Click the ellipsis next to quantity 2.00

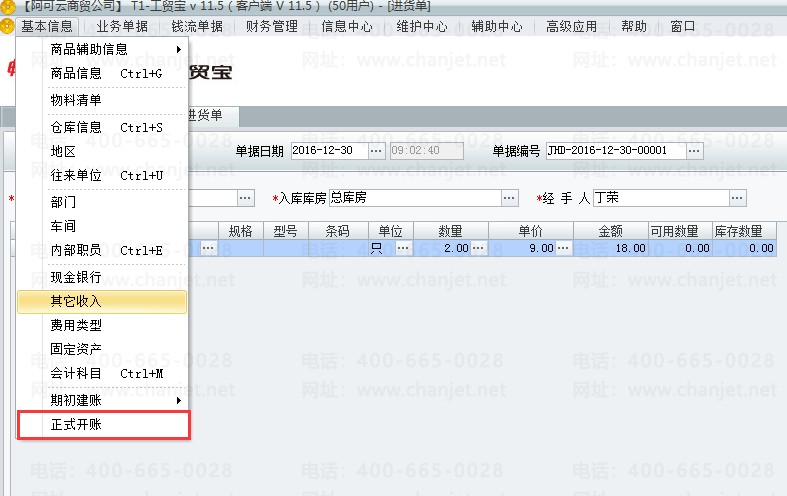478,248
